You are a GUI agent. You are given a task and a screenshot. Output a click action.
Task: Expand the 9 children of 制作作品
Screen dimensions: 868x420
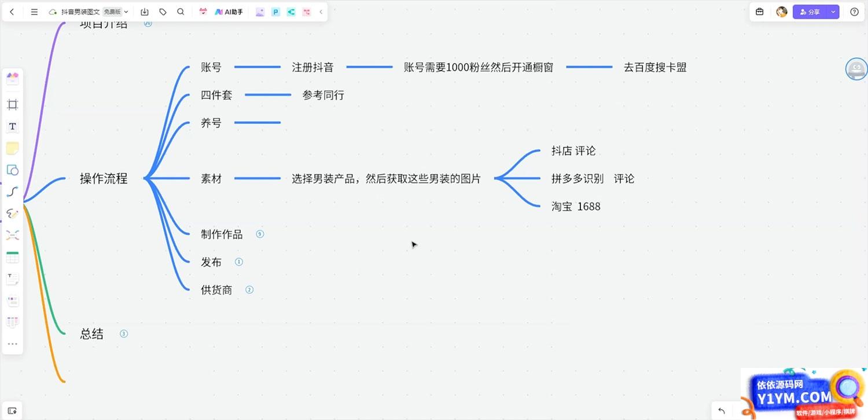coord(260,234)
